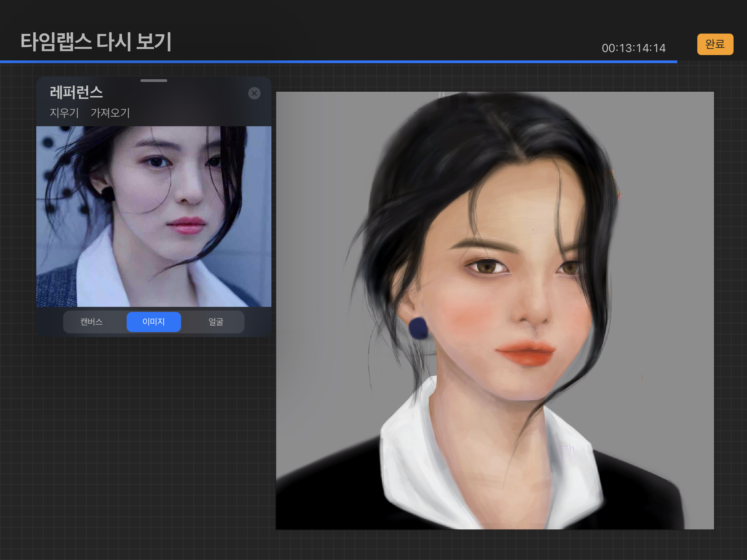Tap the reference photo thumbnail

tap(153, 216)
